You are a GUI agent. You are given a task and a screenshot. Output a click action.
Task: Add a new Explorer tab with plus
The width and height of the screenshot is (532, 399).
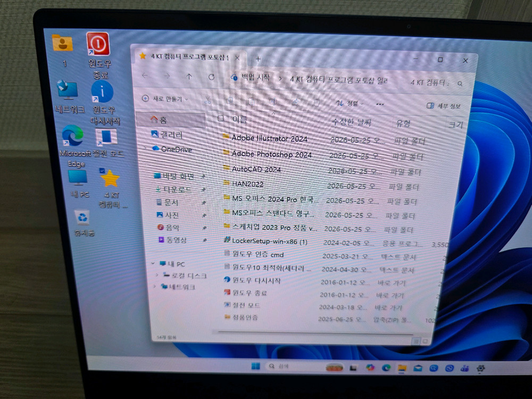[x=258, y=59]
